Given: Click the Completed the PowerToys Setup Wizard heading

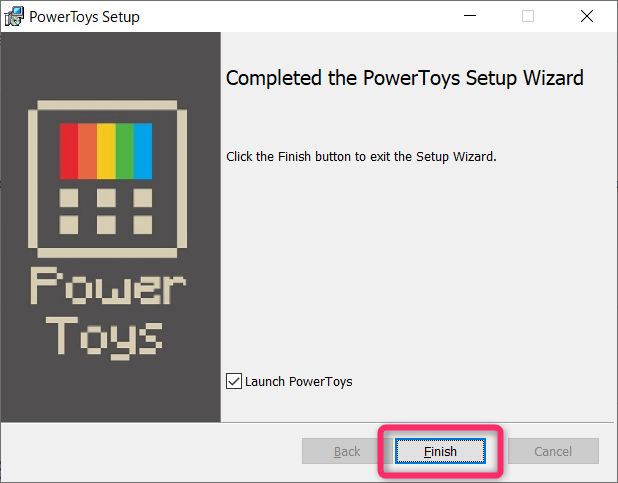Looking at the screenshot, I should pyautogui.click(x=404, y=78).
